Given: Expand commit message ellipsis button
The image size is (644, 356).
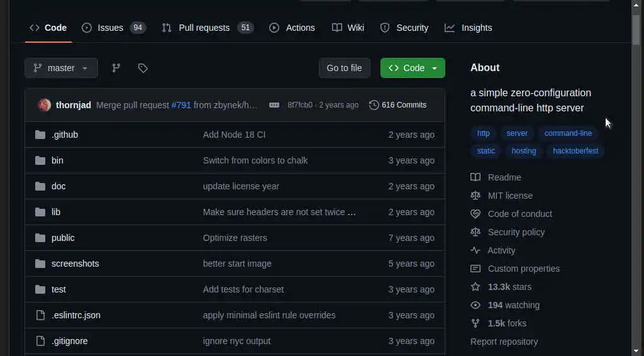Looking at the screenshot, I should (x=274, y=105).
